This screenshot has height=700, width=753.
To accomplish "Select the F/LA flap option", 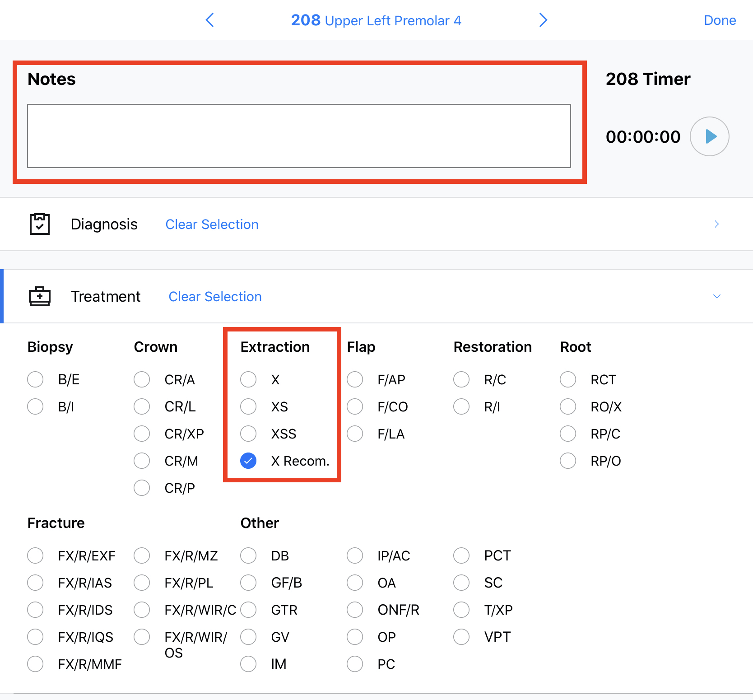I will click(x=355, y=434).
